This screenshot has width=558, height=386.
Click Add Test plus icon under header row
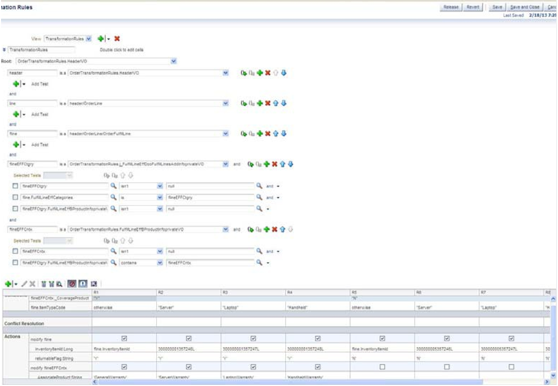coord(16,84)
